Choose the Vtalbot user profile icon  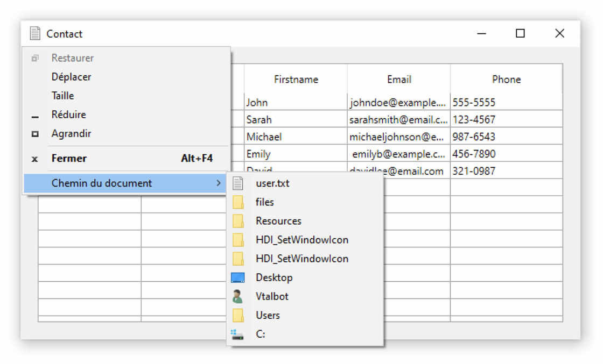coord(237,296)
